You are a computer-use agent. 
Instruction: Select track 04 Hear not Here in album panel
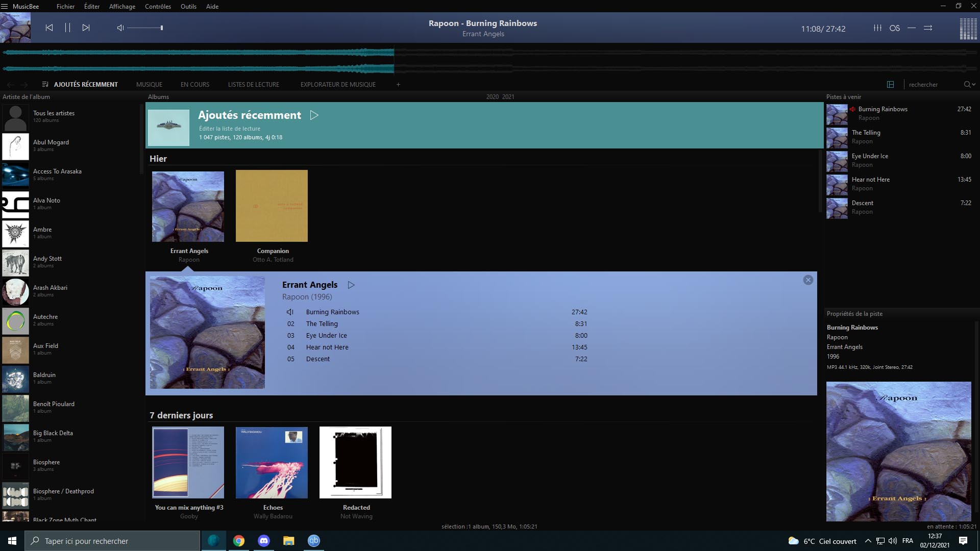[437, 347]
